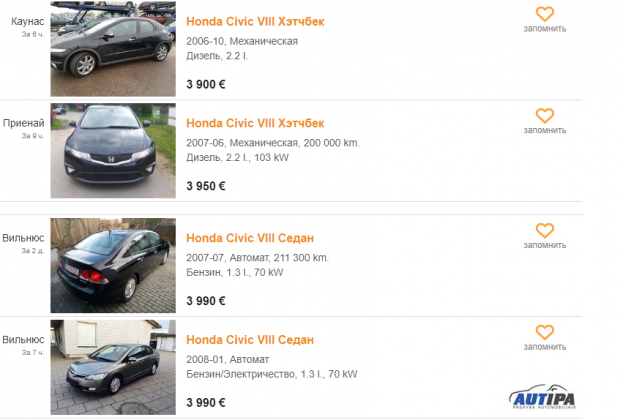
Task: Tap heart icon on hybrid sedan listing
Action: (x=544, y=332)
